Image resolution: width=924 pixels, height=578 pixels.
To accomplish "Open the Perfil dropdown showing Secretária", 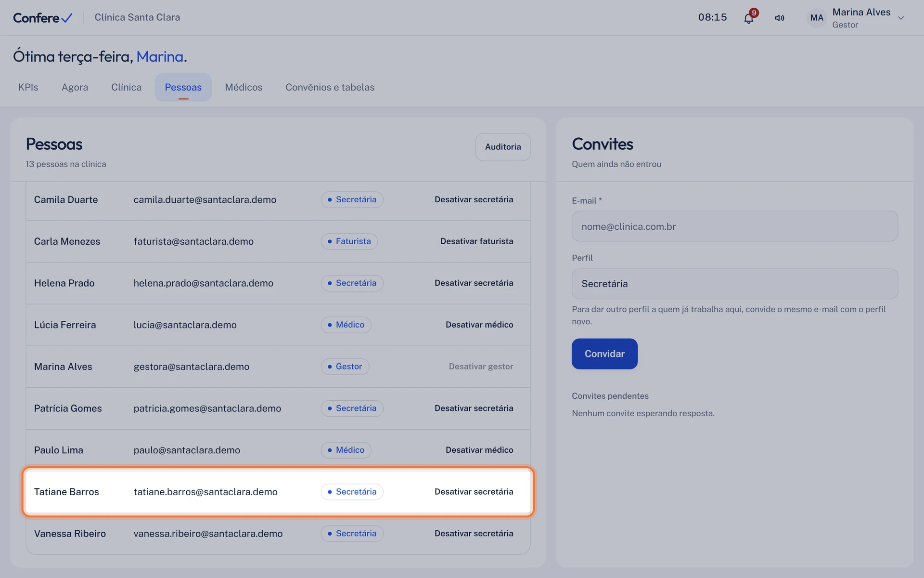I will (734, 284).
